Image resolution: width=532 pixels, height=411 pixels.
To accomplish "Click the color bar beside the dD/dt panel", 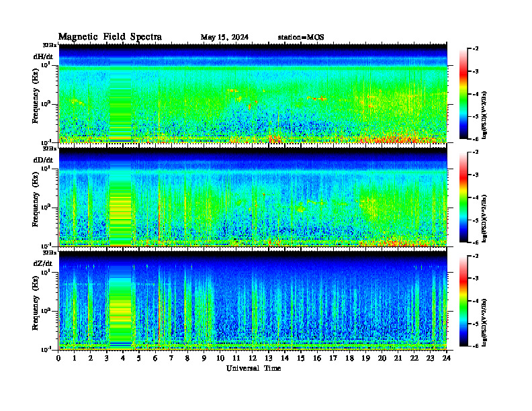I will click(x=463, y=197).
